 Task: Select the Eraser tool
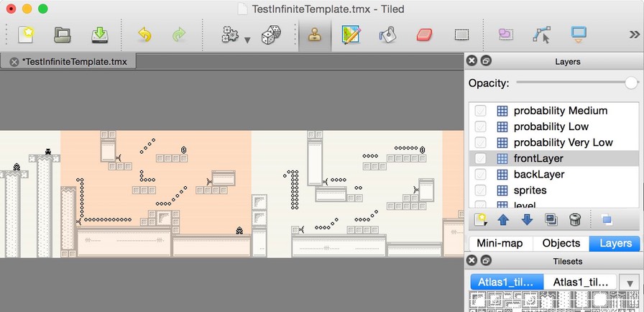(424, 35)
